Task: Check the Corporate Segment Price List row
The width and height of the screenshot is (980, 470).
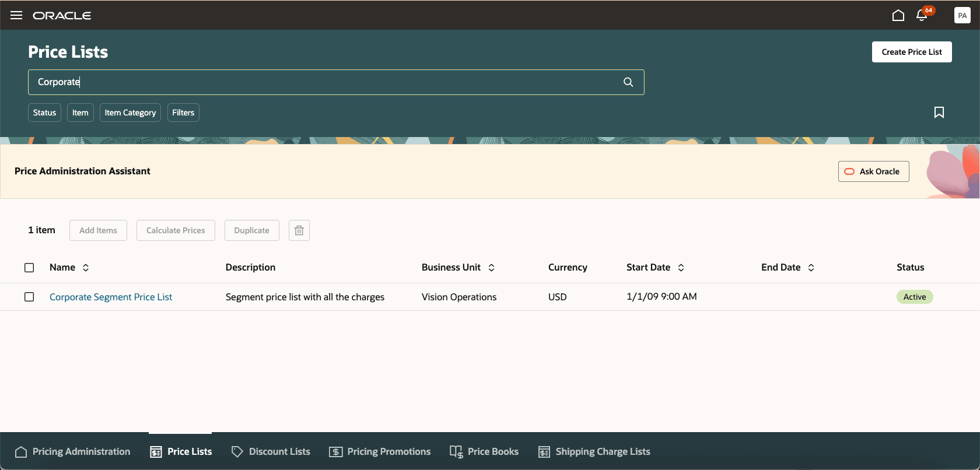Action: tap(29, 297)
